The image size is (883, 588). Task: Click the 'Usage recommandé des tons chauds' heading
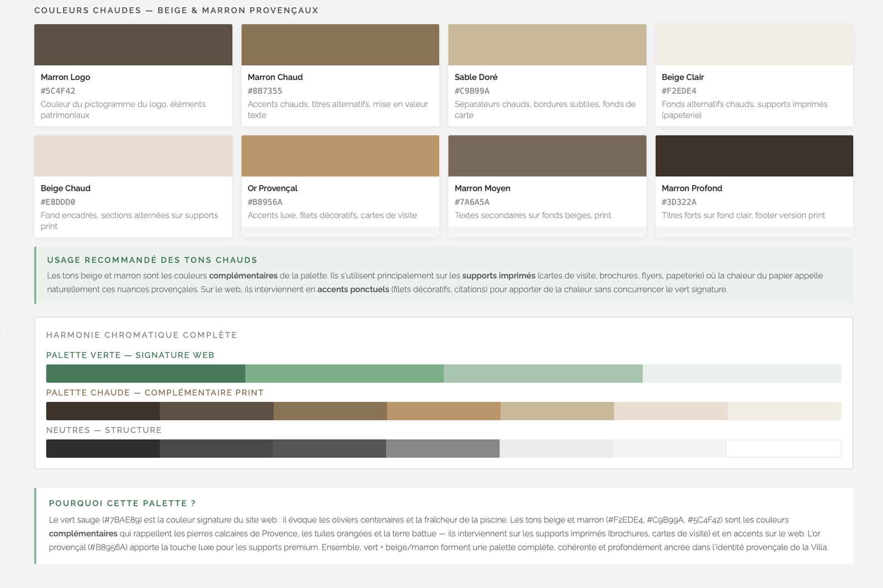tap(152, 260)
